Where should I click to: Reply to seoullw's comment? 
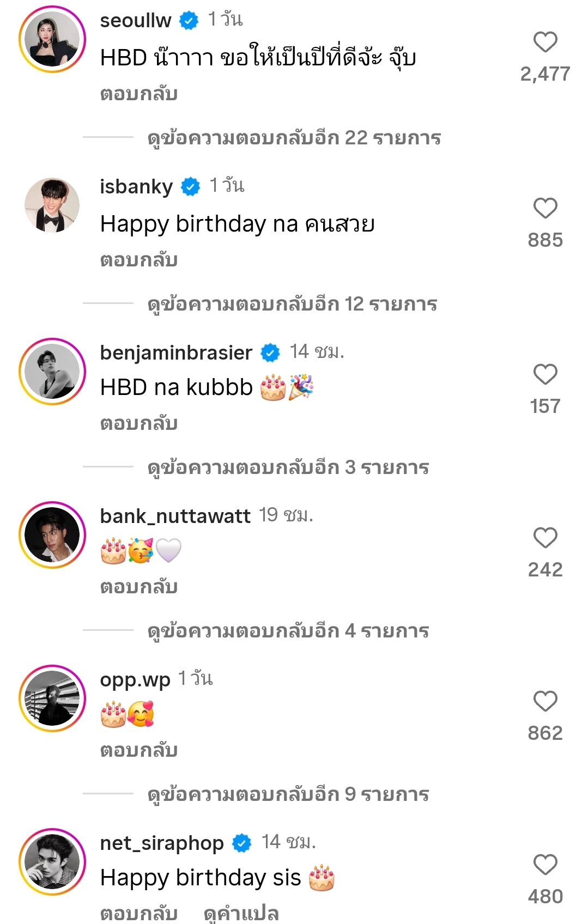pos(139,94)
